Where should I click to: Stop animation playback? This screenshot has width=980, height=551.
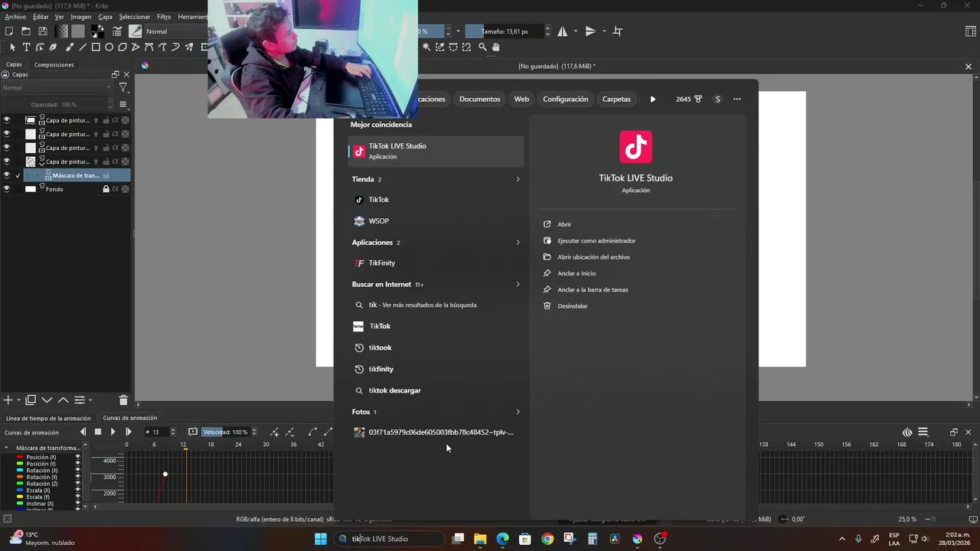pyautogui.click(x=97, y=432)
